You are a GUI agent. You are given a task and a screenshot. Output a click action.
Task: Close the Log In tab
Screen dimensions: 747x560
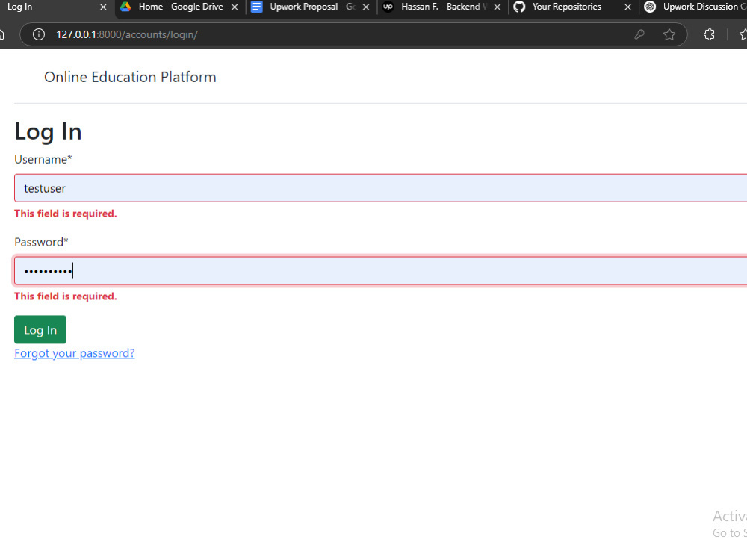pos(103,7)
